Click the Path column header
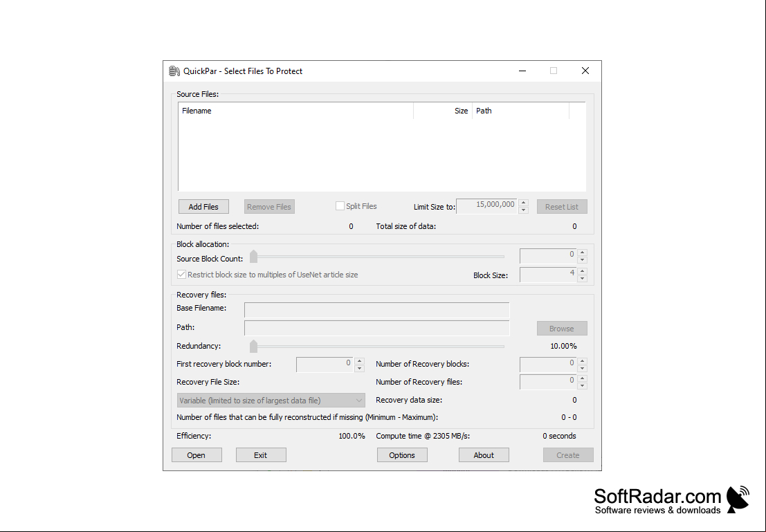This screenshot has width=766, height=532. (520, 111)
